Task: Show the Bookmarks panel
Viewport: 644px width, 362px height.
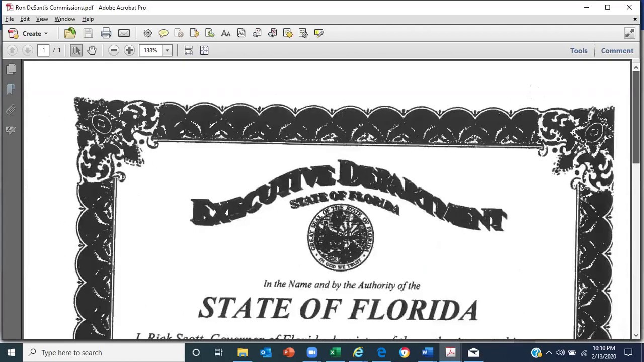Action: pos(11,89)
